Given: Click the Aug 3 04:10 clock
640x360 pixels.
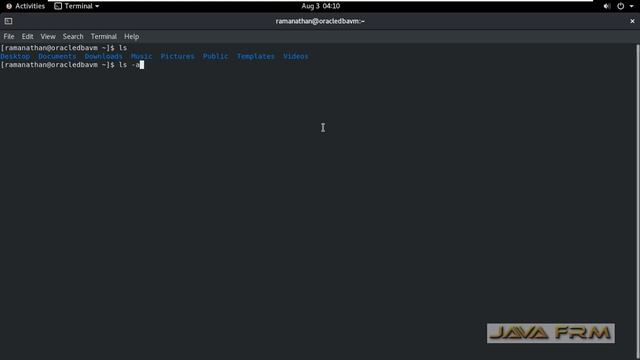Looking at the screenshot, I should pos(320,6).
